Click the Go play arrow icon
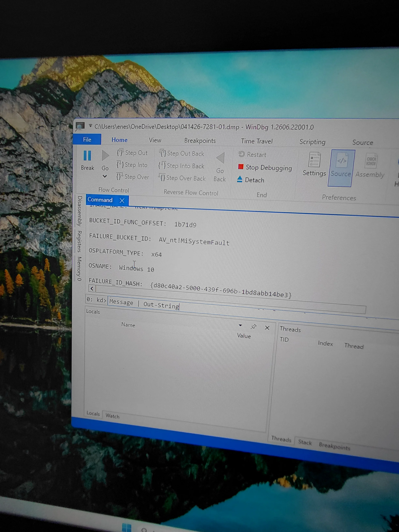 point(105,155)
